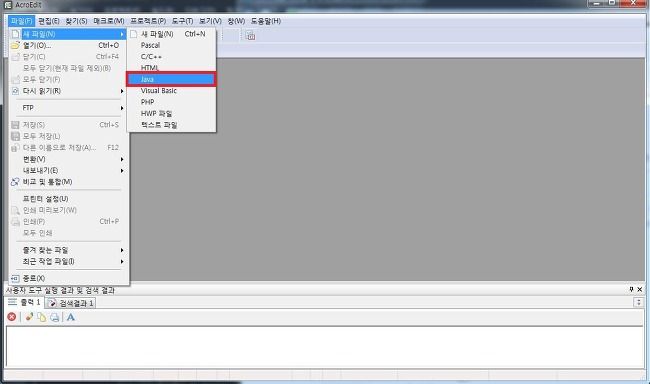Open the 편집(E) menu

tap(49, 21)
